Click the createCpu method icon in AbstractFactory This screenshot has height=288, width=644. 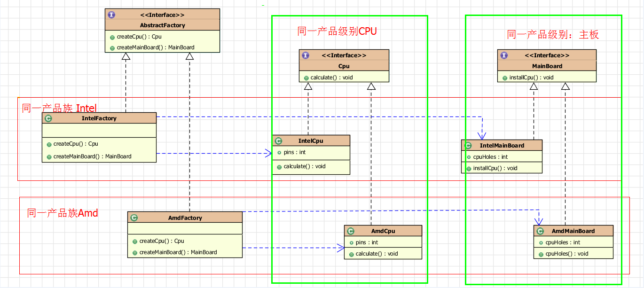pos(112,37)
